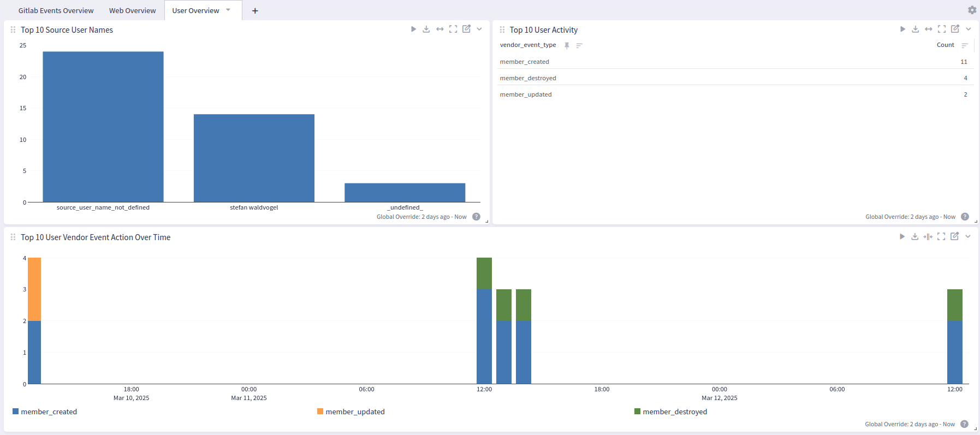Switch to Gitlab Events Overview tab
Viewport: 980px width, 435px height.
56,10
